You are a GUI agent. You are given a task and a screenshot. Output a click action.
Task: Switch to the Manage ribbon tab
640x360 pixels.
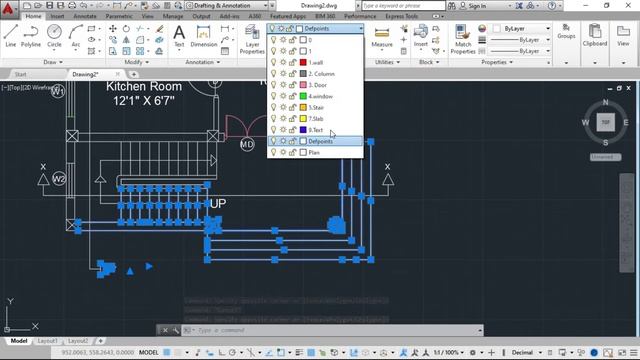173,16
